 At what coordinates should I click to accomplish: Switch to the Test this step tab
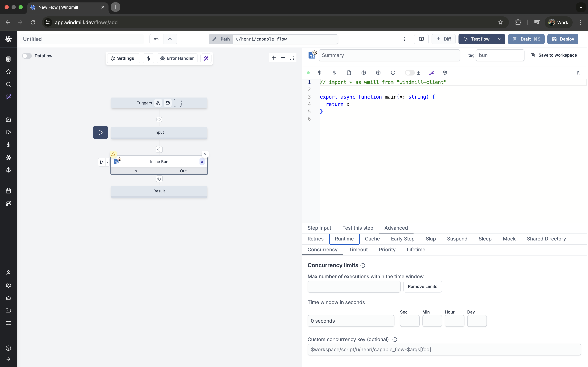point(358,228)
